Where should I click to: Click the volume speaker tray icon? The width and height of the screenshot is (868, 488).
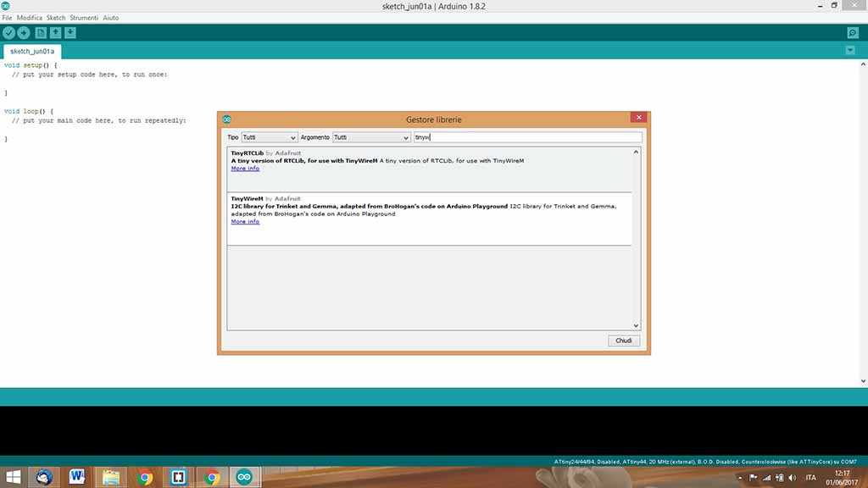793,478
